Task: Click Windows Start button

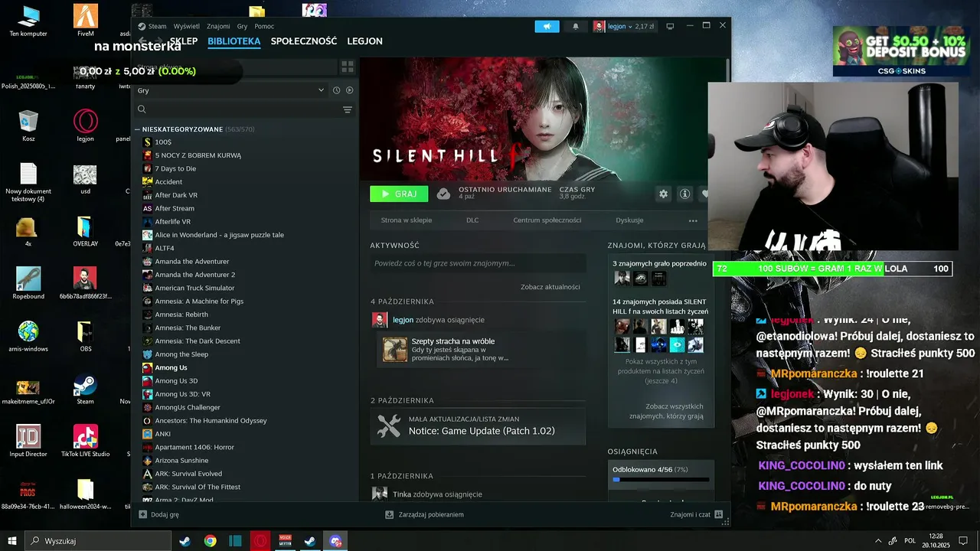Action: [x=12, y=541]
